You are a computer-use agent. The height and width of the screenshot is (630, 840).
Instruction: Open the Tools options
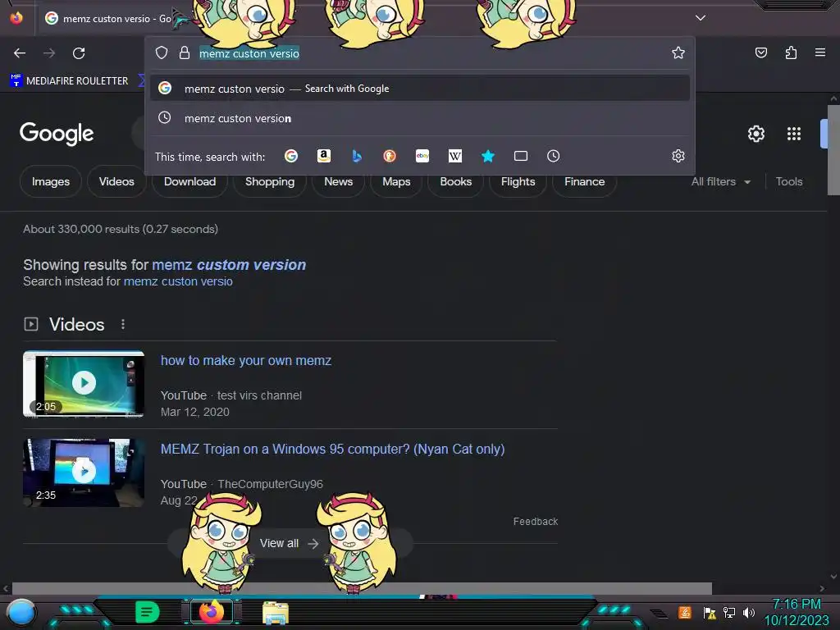pyautogui.click(x=789, y=181)
